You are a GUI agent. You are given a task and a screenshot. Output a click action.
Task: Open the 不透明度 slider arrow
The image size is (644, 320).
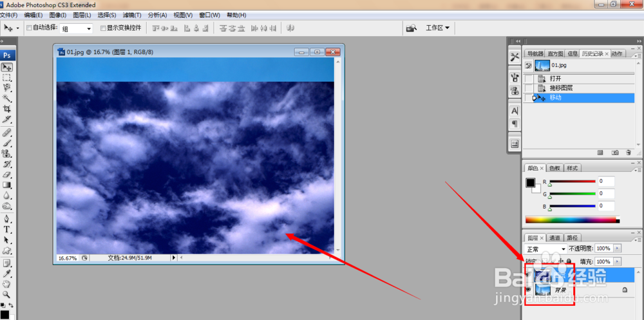[x=618, y=249]
